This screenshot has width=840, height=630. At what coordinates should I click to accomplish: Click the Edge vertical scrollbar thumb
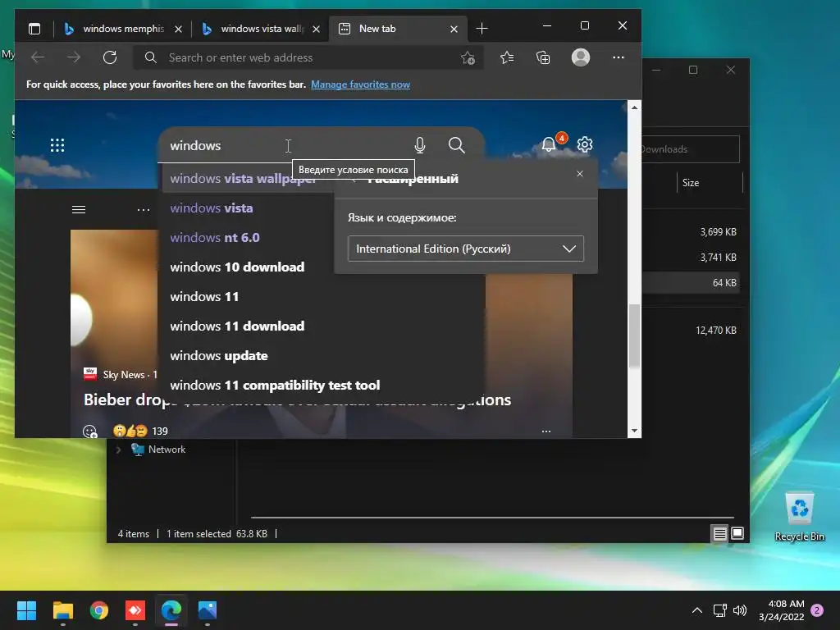(x=634, y=336)
